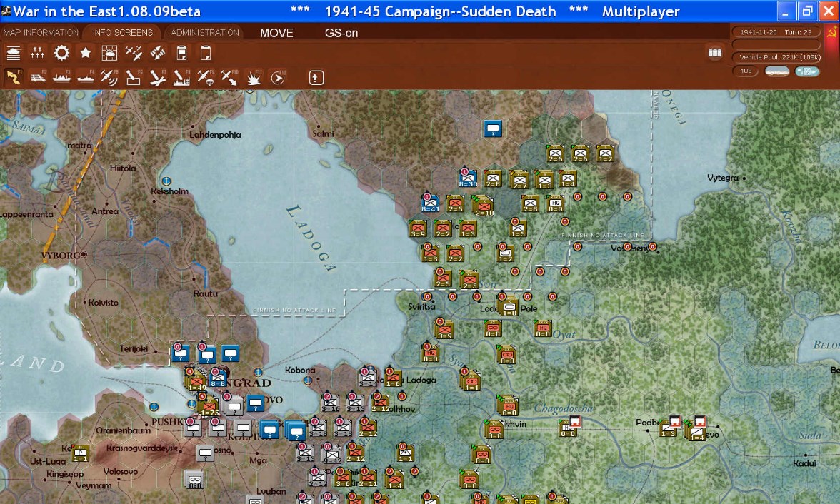840x504 pixels.
Task: Click the Koivisto town label
Action: (104, 303)
